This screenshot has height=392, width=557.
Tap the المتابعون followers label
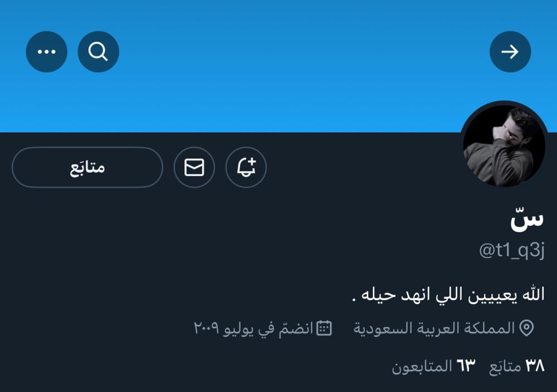[422, 366]
